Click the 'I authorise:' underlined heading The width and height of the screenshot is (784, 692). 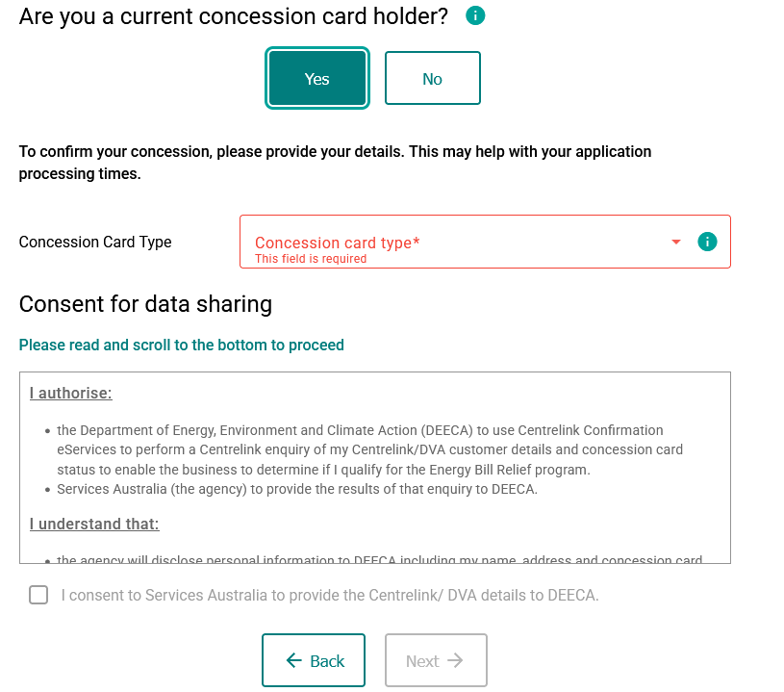(x=70, y=394)
